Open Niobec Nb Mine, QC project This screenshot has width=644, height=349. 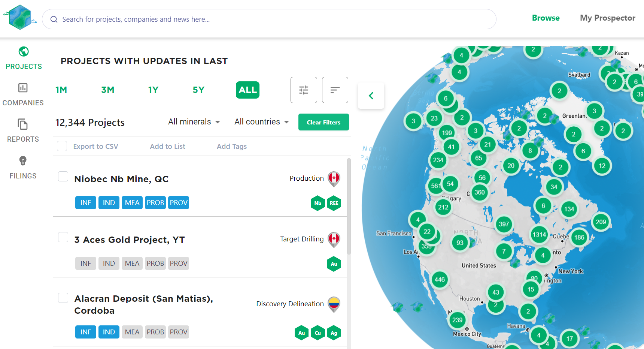[x=121, y=179]
